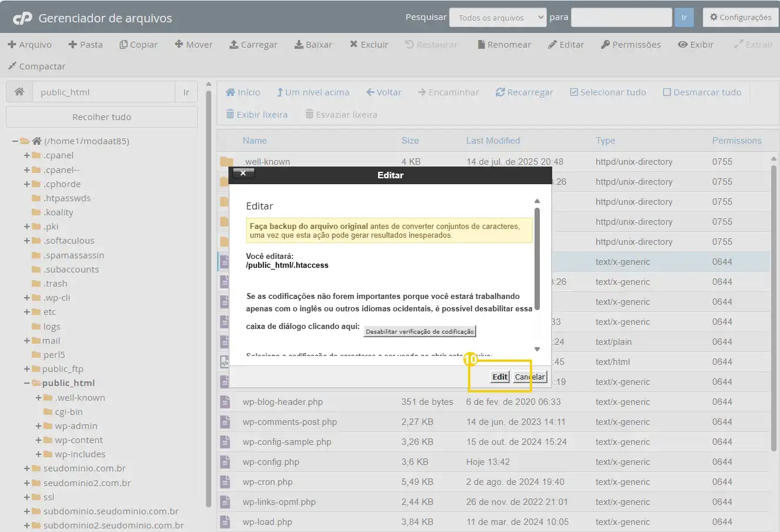780x532 pixels.
Task: Focus the search text field
Action: coord(622,18)
